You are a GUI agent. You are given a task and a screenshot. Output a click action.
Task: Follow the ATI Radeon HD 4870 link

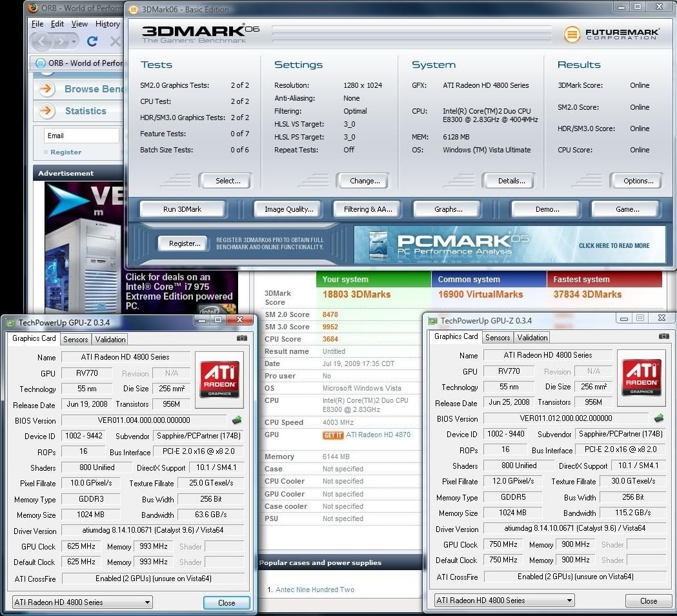[x=378, y=435]
